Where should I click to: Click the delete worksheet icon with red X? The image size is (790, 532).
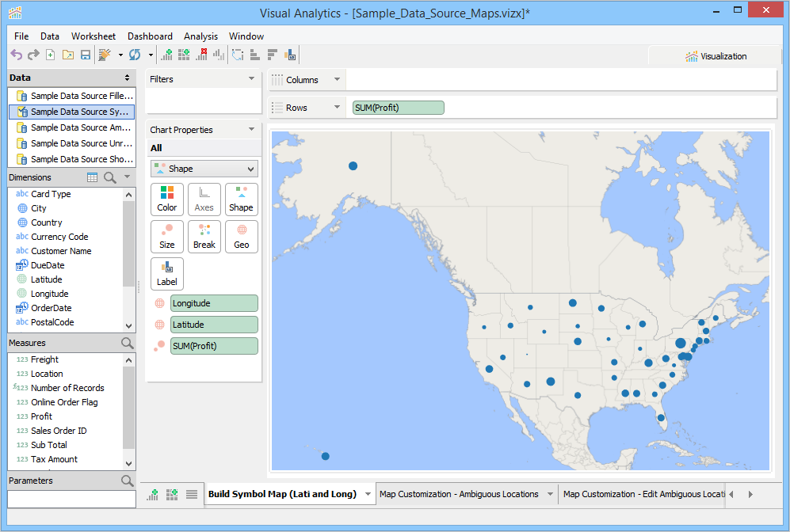point(201,55)
